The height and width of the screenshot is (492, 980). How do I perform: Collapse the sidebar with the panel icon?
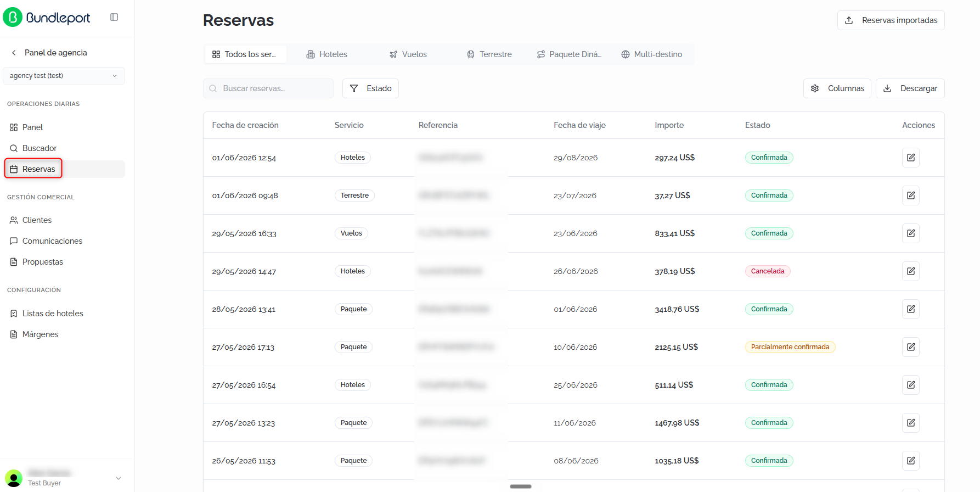[114, 17]
